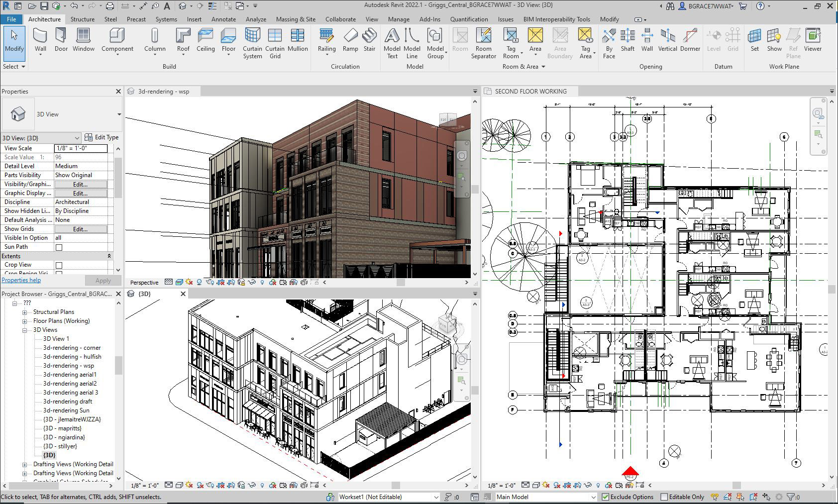
Task: Select the Ramp tool
Action: point(350,40)
